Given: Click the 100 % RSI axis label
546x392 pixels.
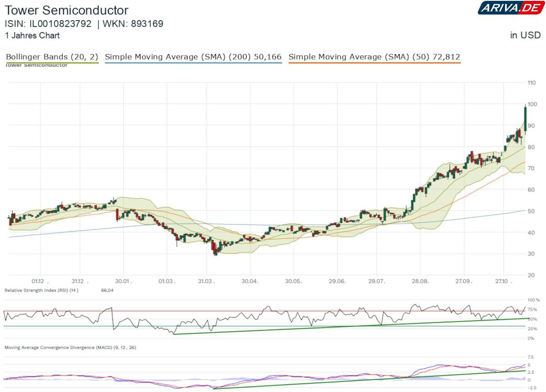Looking at the screenshot, I should click(534, 301).
